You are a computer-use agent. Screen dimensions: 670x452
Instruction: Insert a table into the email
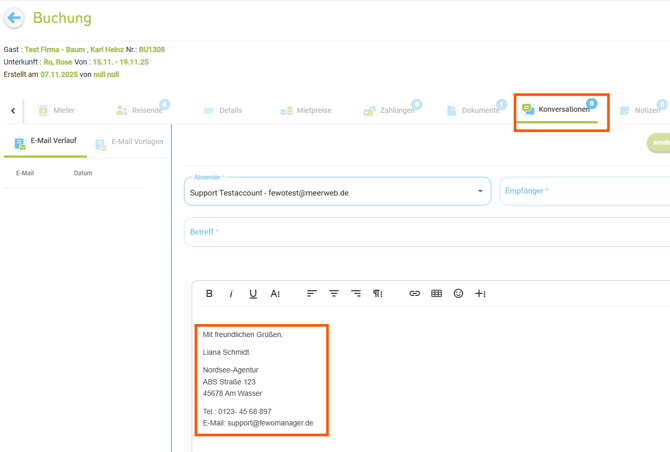(436, 294)
